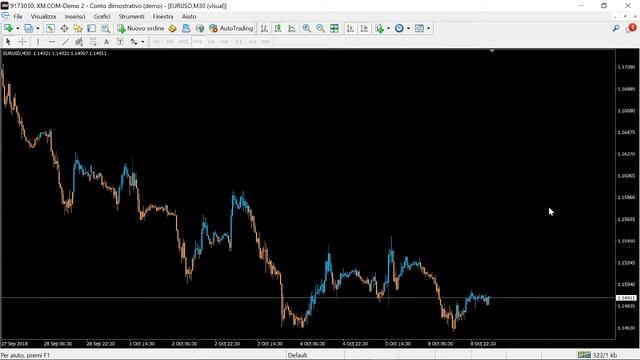Screen dimensions: 640x360
Task: Open the File menu
Action: (x=18, y=16)
